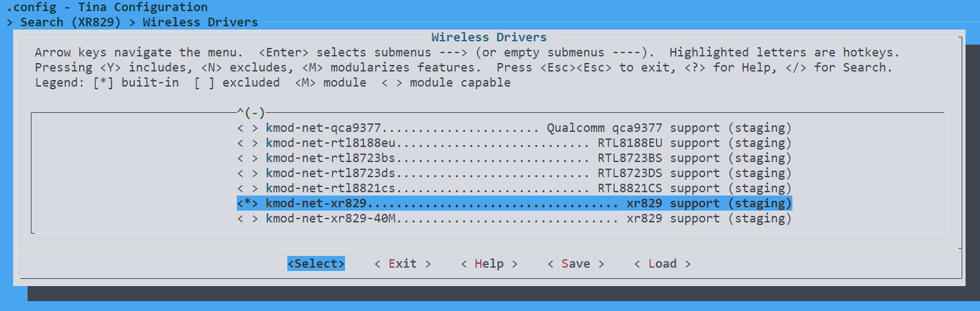Click the RTL8188EU support (staging) description
The height and width of the screenshot is (311, 980).
pyautogui.click(x=695, y=143)
